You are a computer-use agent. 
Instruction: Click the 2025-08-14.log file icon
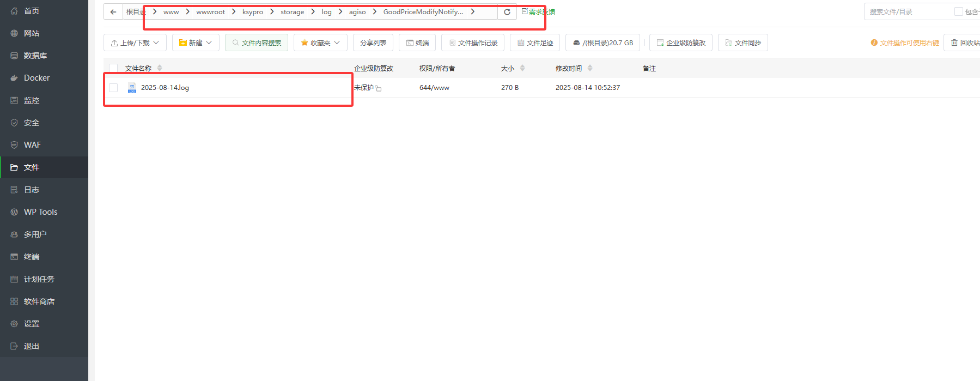coord(132,88)
